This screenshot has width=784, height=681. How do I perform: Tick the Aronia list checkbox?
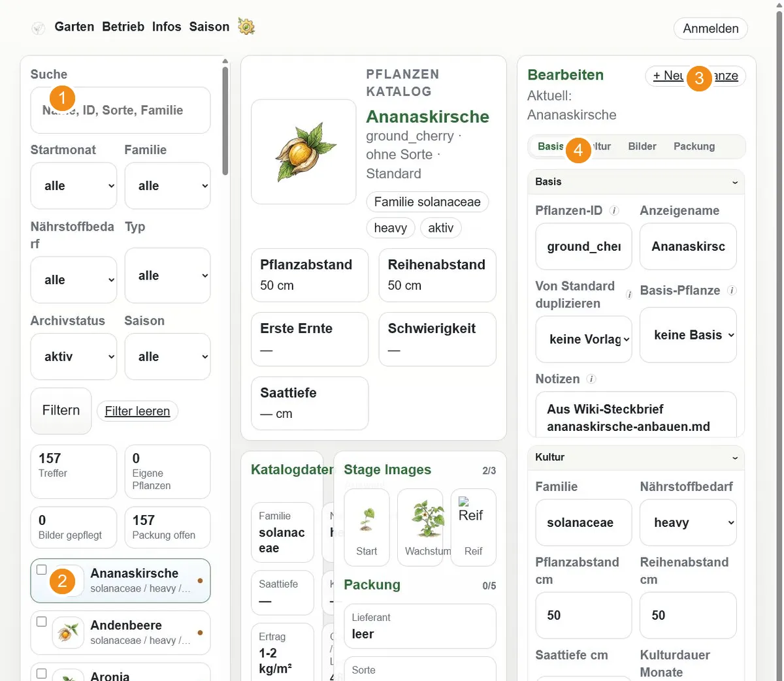point(42,674)
